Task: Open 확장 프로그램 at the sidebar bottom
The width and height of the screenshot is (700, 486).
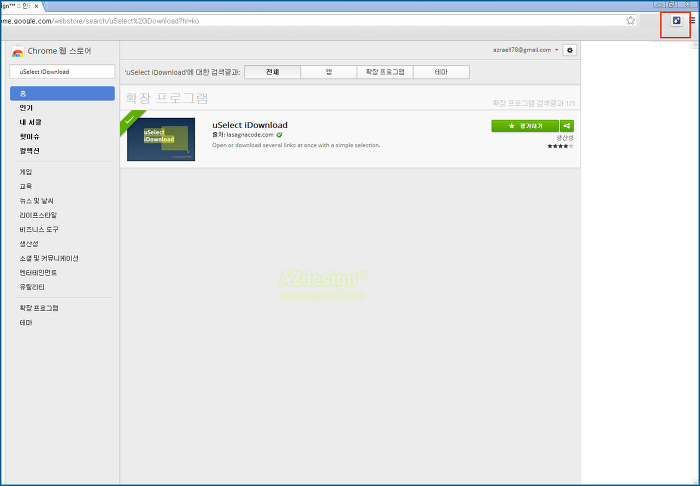Action: point(39,308)
